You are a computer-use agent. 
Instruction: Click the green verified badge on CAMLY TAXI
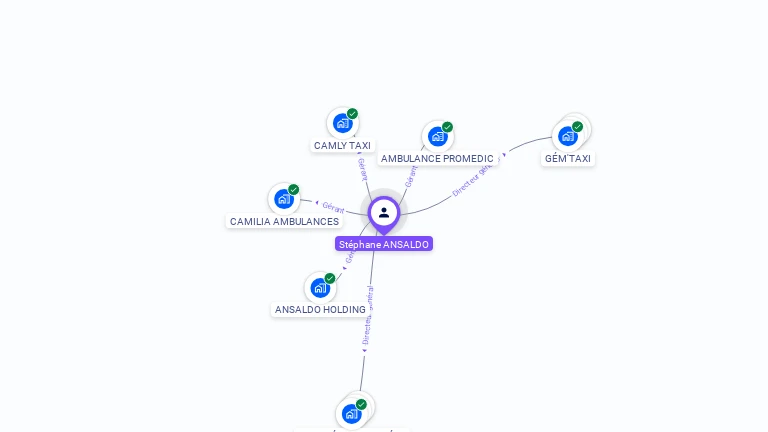[352, 114]
